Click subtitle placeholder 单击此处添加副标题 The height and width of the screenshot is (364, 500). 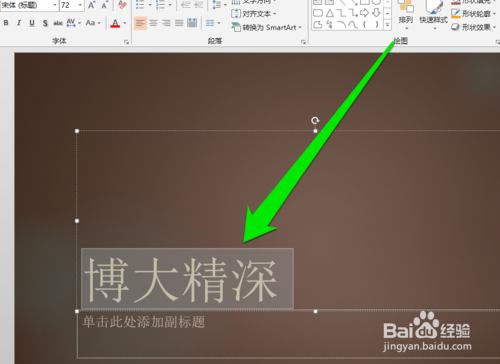point(143,322)
